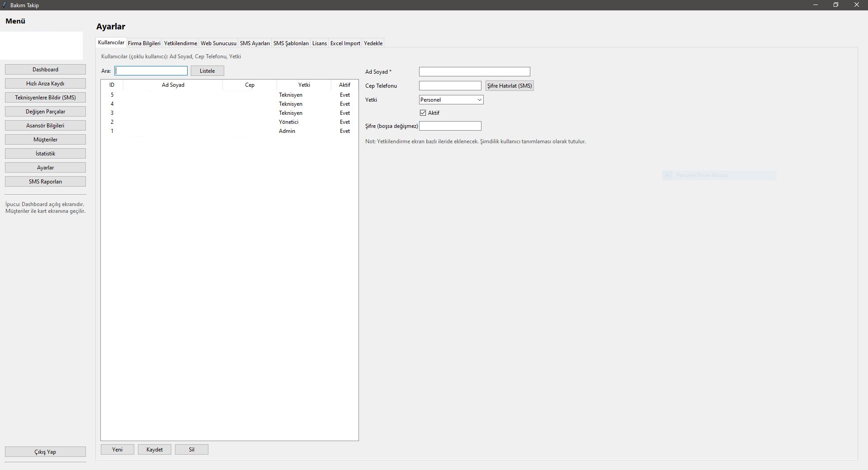Click the Sil button to delete user
This screenshot has width=868, height=470.
tap(192, 450)
